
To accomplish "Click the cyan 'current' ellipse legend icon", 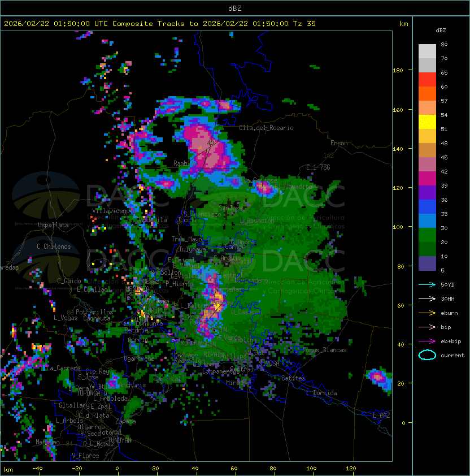I will (427, 355).
